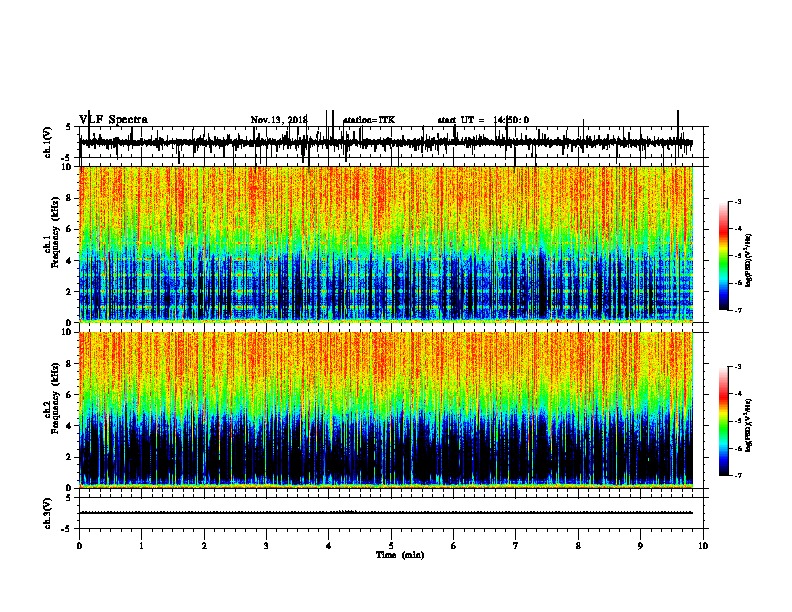This screenshot has height=612, width=792.
Task: Click time axis tick label '10'
Action: 703,545
